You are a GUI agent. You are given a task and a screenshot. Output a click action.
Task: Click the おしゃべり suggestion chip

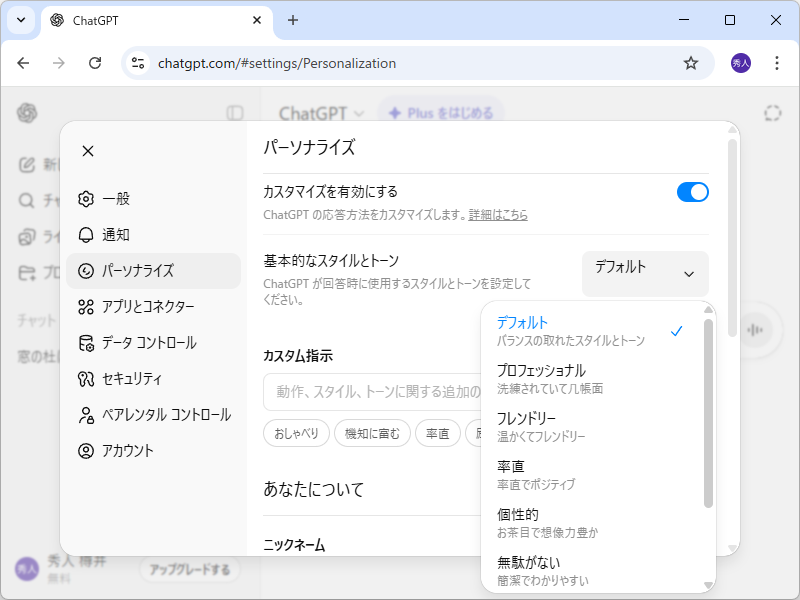296,433
